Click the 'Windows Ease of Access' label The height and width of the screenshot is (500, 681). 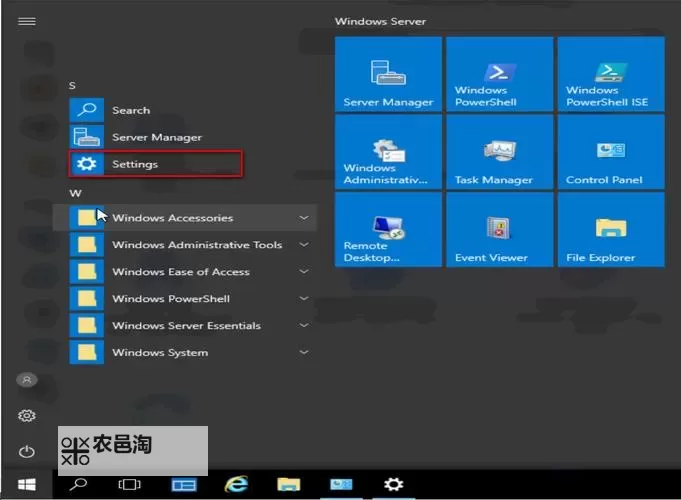pyautogui.click(x=181, y=272)
